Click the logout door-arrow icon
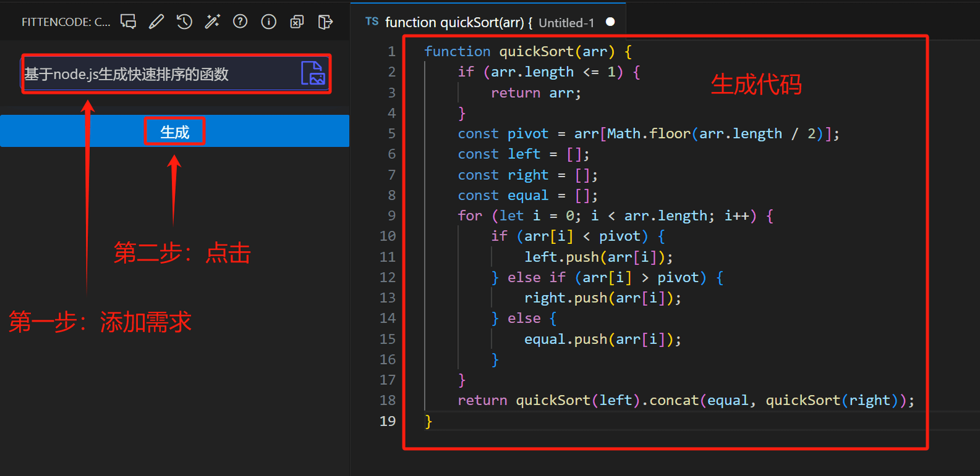Screen dimensions: 980x476 tap(325, 22)
